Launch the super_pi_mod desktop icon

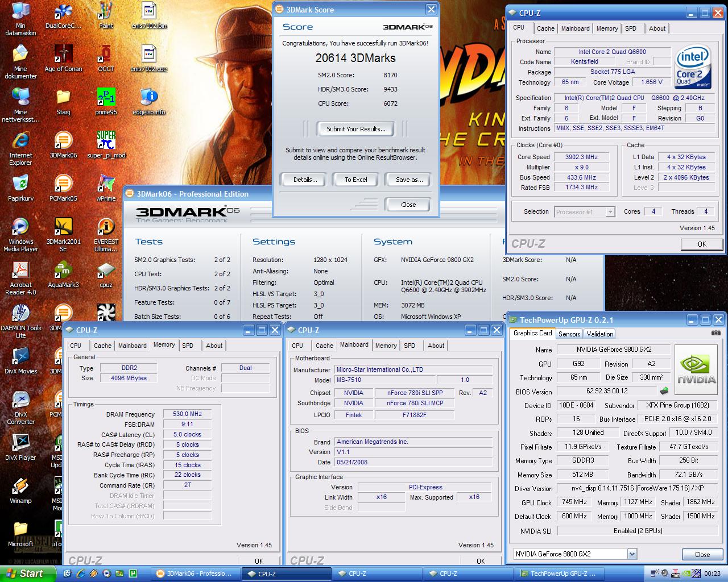[x=106, y=145]
